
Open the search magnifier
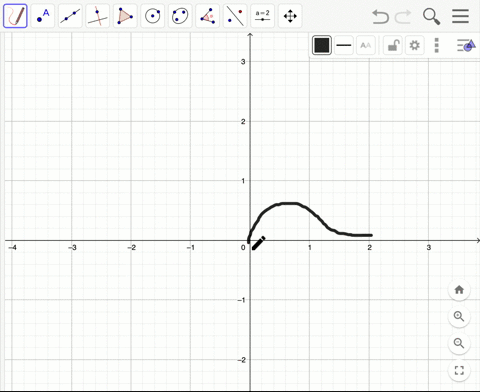[431, 16]
